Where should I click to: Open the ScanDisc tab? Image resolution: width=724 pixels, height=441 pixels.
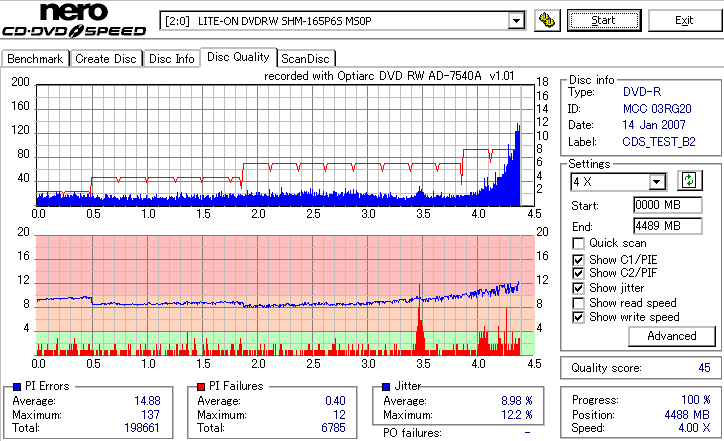tap(305, 59)
